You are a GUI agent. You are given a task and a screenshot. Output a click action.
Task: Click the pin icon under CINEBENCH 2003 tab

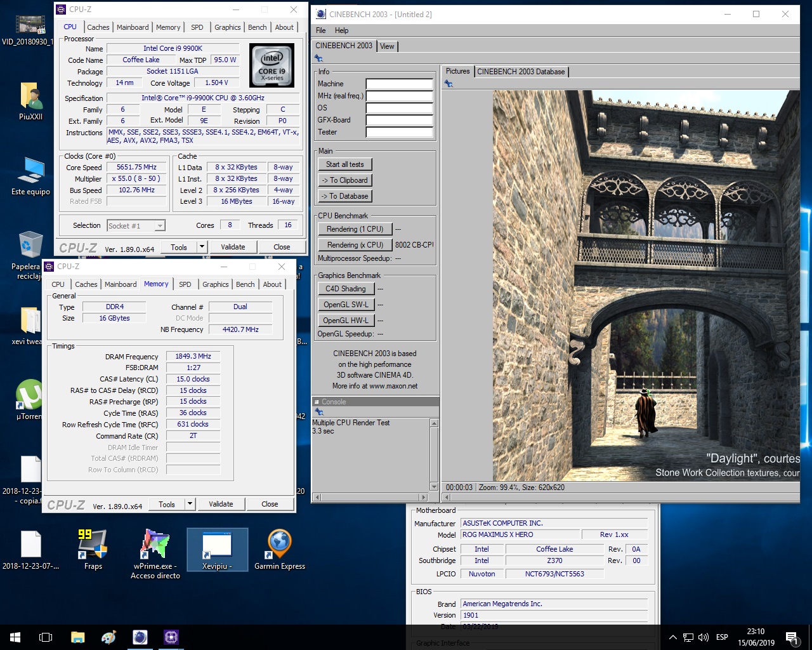click(x=318, y=58)
